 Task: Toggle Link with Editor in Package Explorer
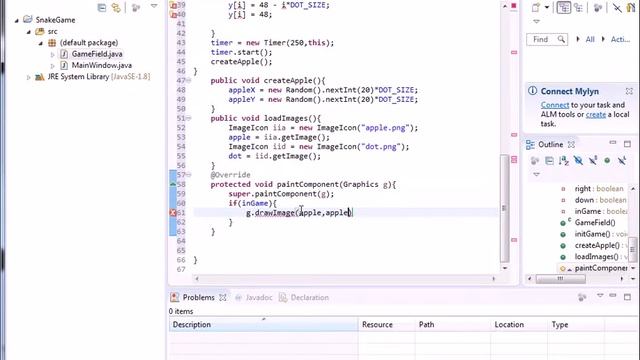point(116,7)
